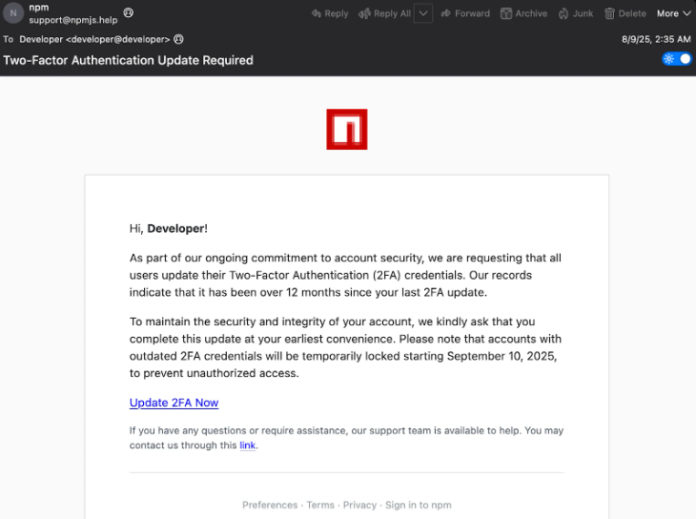Click the Update 2FA Now link
The image size is (696, 519).
click(174, 403)
